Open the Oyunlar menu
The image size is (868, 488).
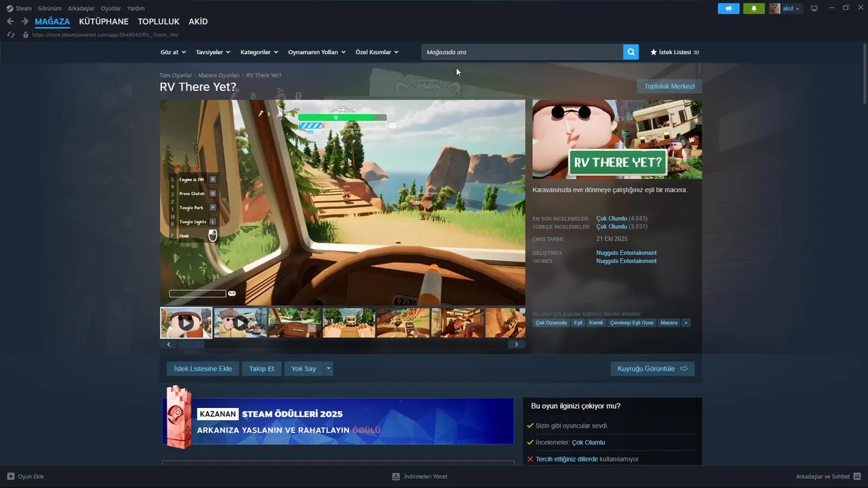coord(111,8)
